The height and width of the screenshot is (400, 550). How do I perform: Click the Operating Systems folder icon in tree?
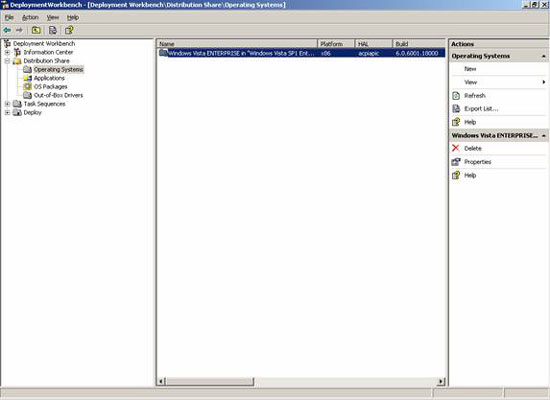point(27,69)
